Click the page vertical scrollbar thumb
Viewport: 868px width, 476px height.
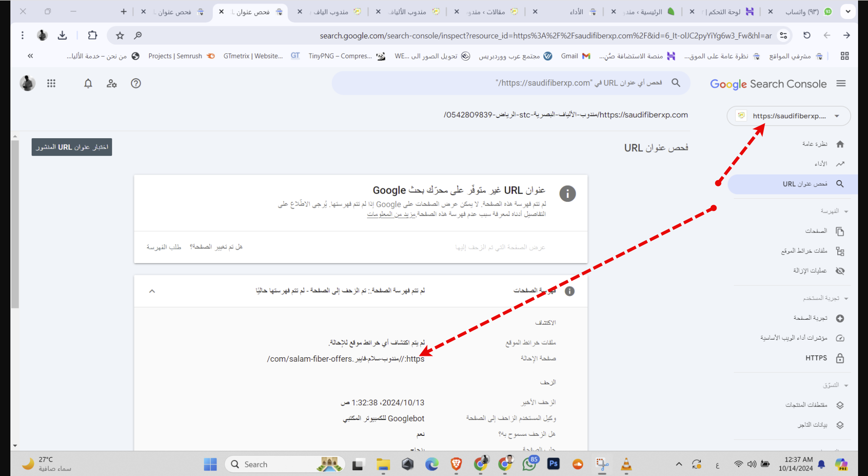pos(15,224)
